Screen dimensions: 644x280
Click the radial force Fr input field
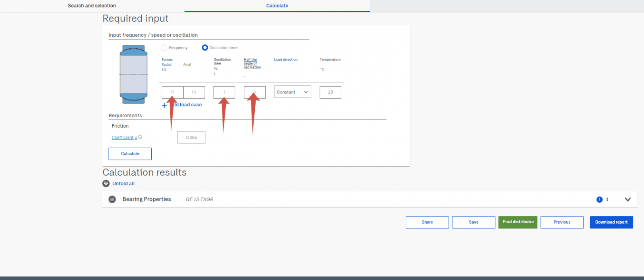(172, 92)
